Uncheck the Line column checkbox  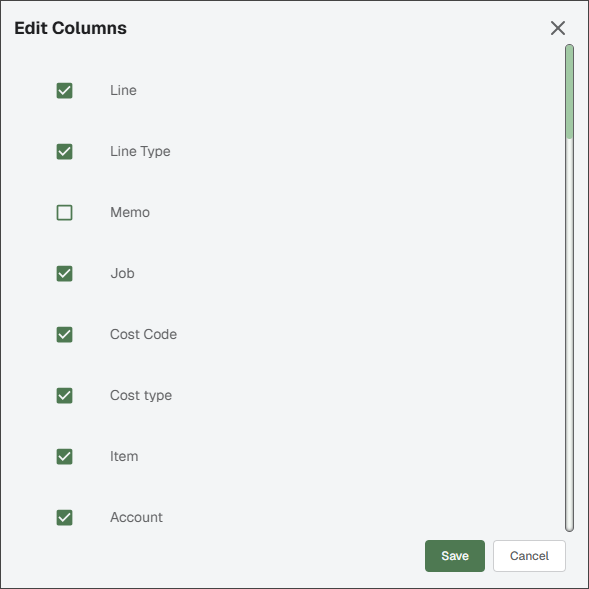click(x=64, y=91)
